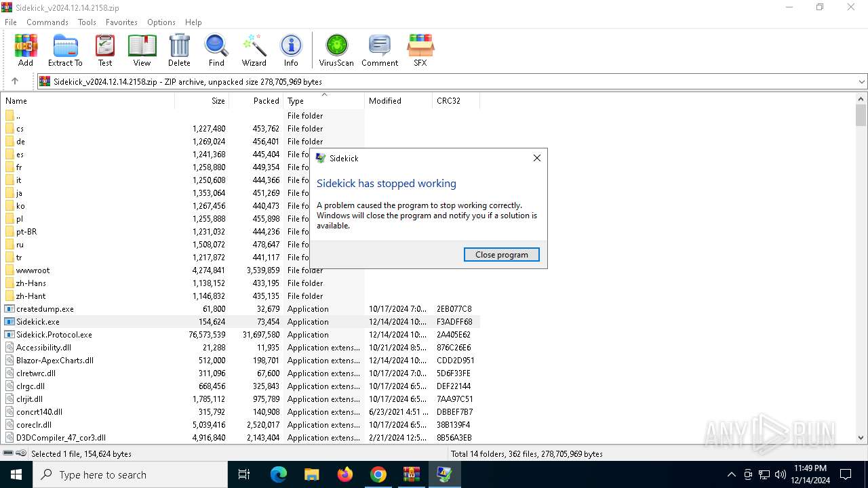Click the taskbar search box
868x488 pixels.
130,474
